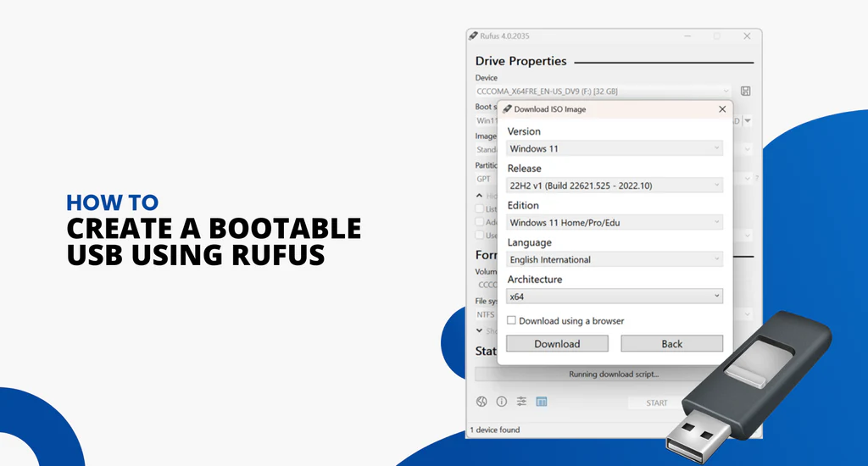868x466 pixels.
Task: Collapse advanced drive properties chevron
Action: tap(479, 196)
